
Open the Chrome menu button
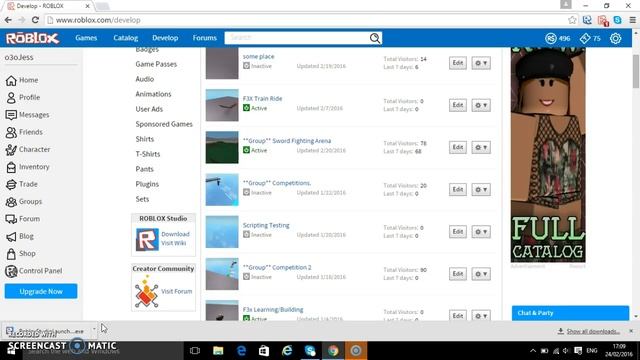[632, 20]
